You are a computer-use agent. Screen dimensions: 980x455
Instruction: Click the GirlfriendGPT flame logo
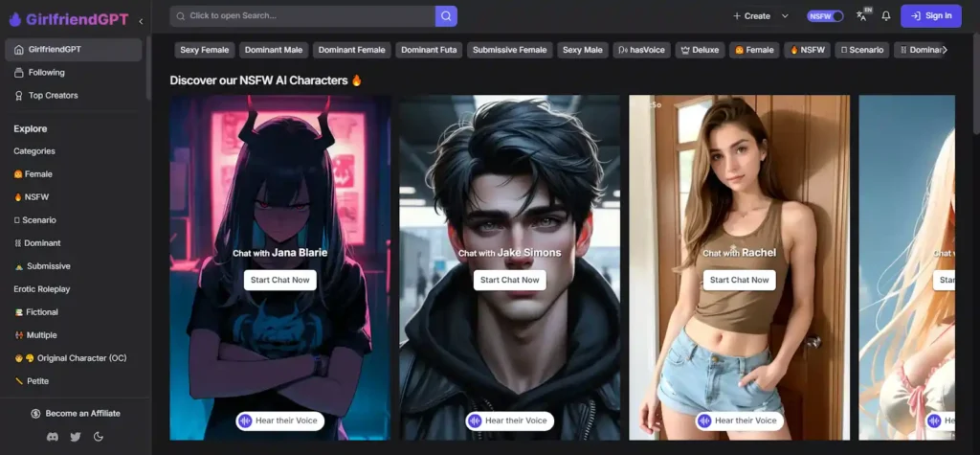15,19
